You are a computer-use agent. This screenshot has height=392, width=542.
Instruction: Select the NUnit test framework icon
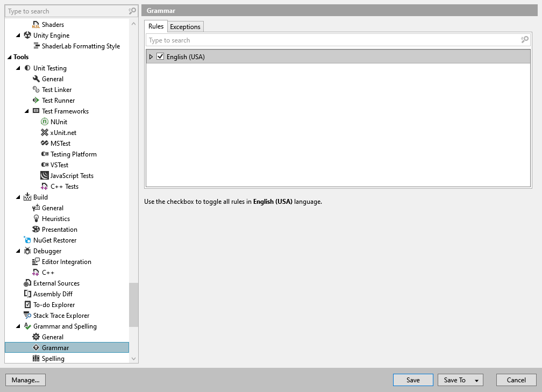[x=45, y=122]
